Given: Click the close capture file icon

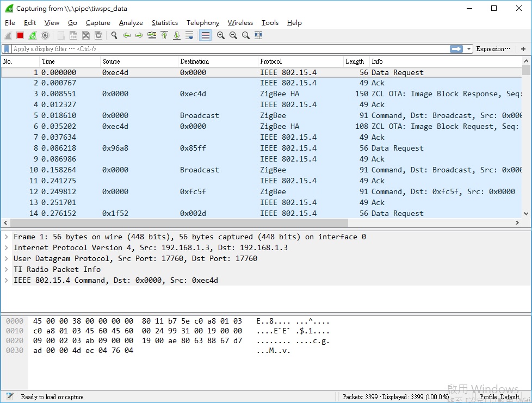Looking at the screenshot, I should click(86, 35).
